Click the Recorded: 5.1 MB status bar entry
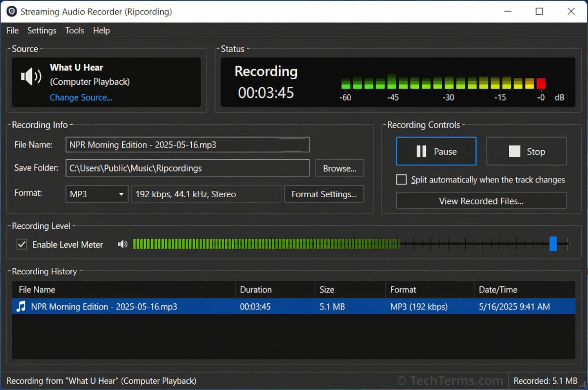This screenshot has height=390, width=588. (x=545, y=381)
